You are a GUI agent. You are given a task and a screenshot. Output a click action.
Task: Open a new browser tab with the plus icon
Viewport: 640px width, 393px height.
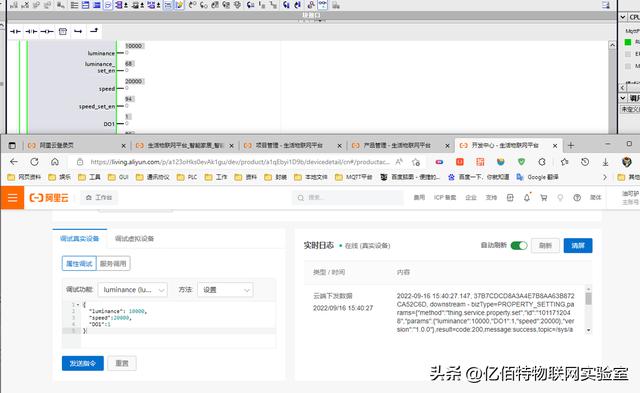(571, 145)
